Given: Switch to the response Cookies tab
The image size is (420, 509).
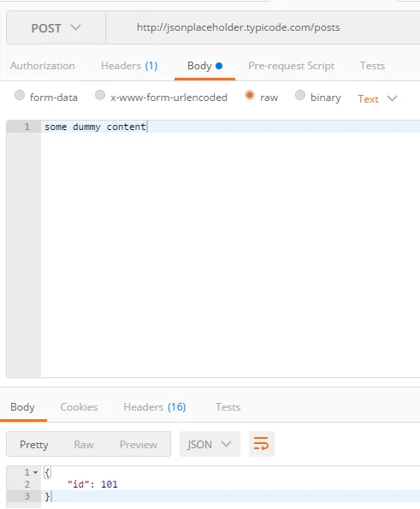Looking at the screenshot, I should [79, 407].
